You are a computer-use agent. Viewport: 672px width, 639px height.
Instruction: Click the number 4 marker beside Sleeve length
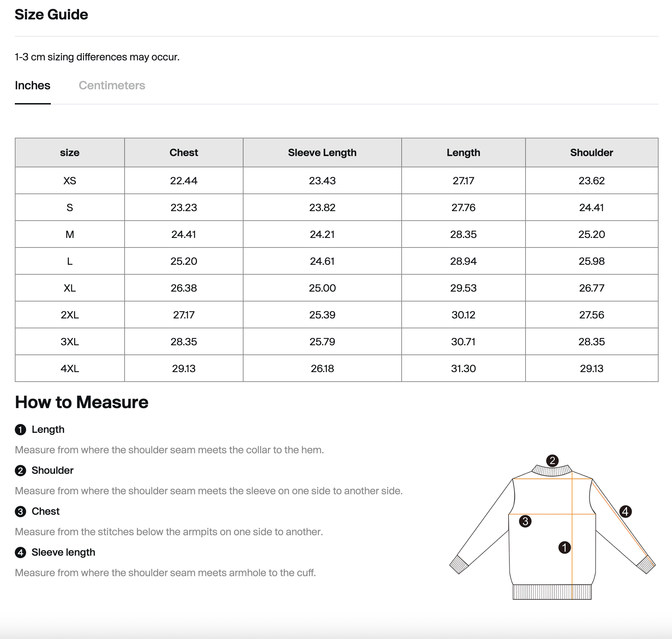[20, 553]
